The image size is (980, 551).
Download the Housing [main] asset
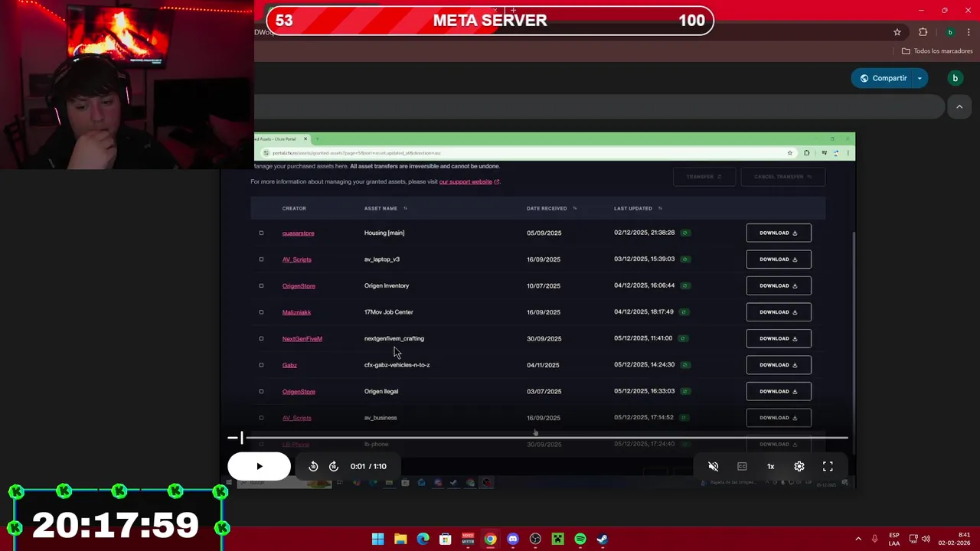(x=779, y=233)
